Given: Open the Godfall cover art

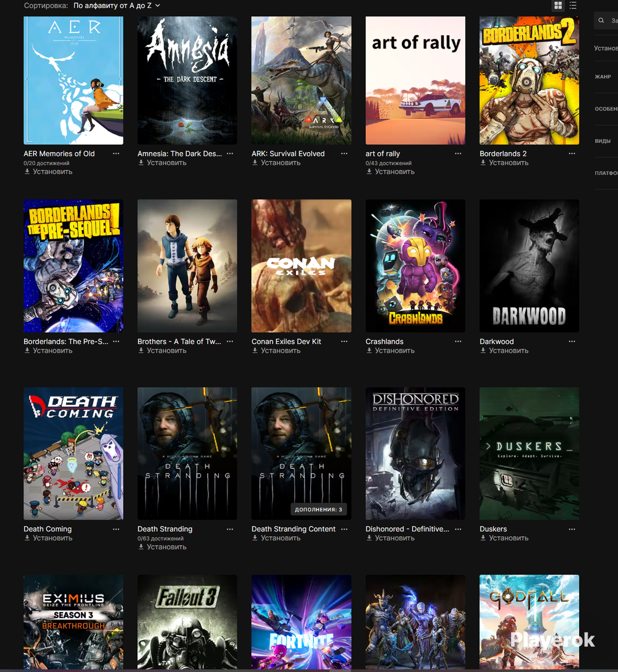Looking at the screenshot, I should pos(529,622).
